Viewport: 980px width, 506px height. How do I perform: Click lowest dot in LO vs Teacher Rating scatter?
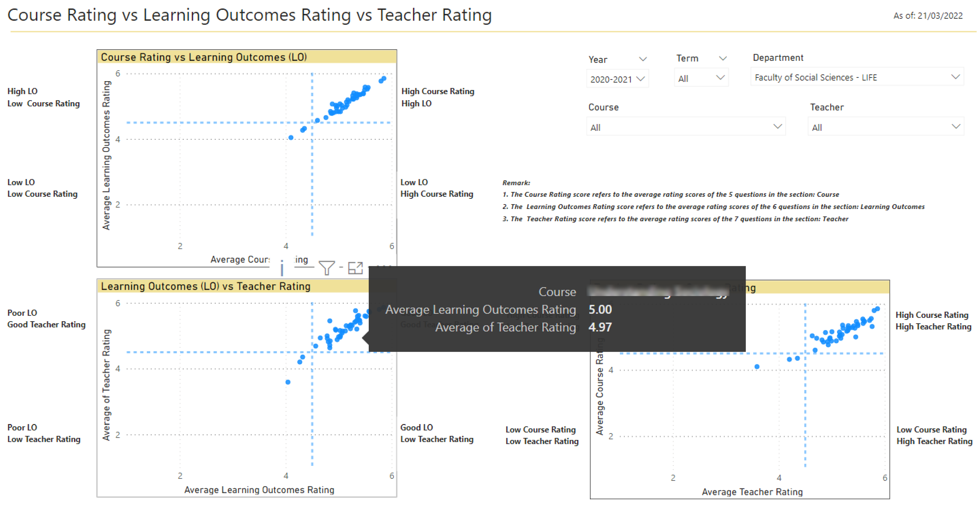[288, 382]
